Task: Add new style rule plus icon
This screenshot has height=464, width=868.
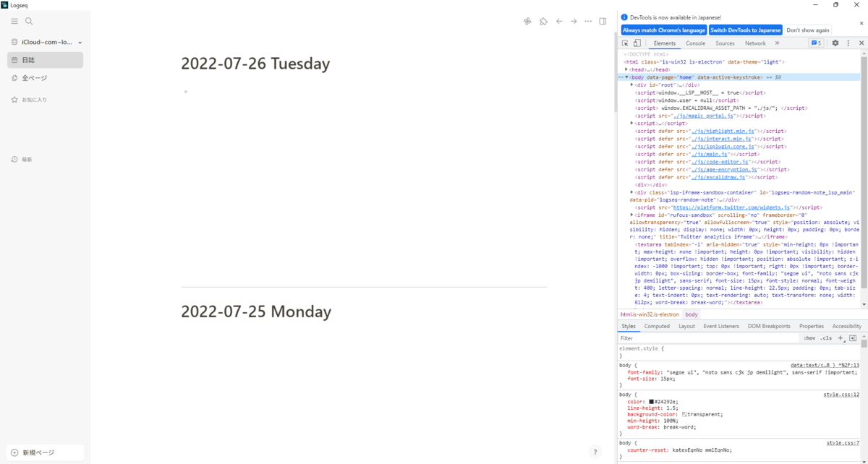Action: [841, 338]
